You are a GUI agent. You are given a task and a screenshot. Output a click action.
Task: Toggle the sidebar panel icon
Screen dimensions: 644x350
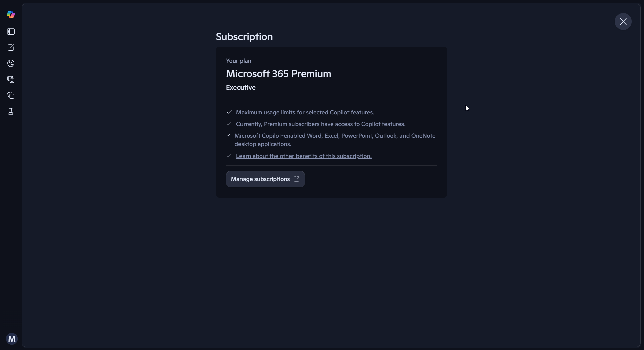(11, 32)
